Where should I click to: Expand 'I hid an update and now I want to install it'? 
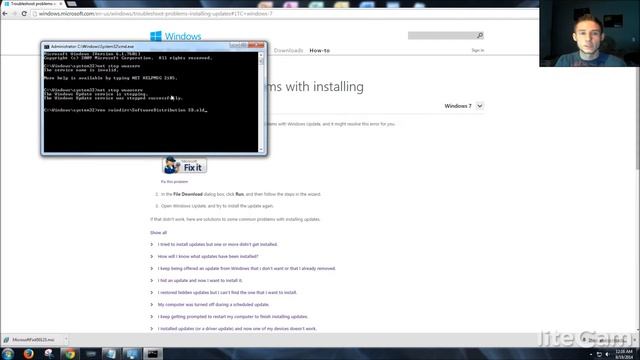coord(200,280)
